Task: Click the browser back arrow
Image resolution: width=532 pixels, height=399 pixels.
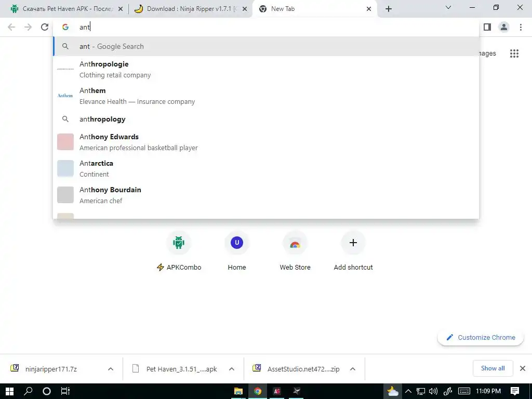Action: [x=11, y=27]
